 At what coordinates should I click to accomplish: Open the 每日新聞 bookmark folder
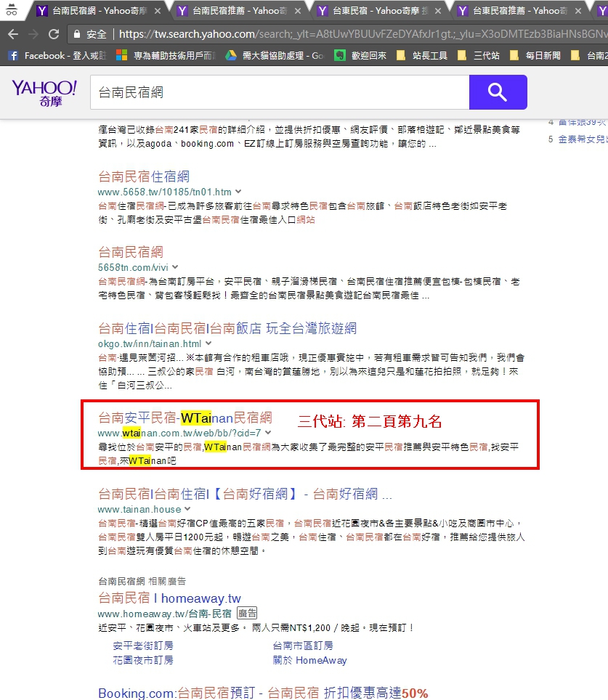(535, 55)
